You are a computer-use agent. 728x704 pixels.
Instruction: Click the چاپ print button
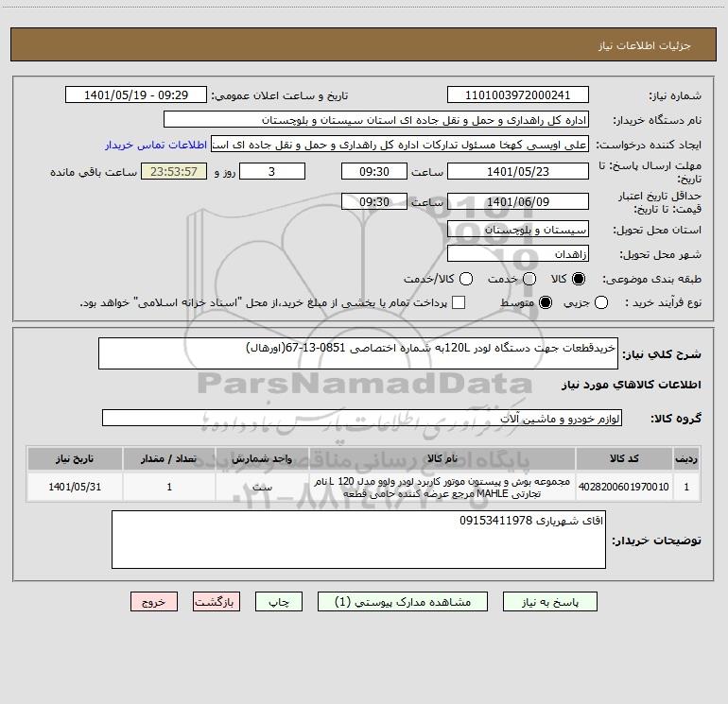click(279, 601)
